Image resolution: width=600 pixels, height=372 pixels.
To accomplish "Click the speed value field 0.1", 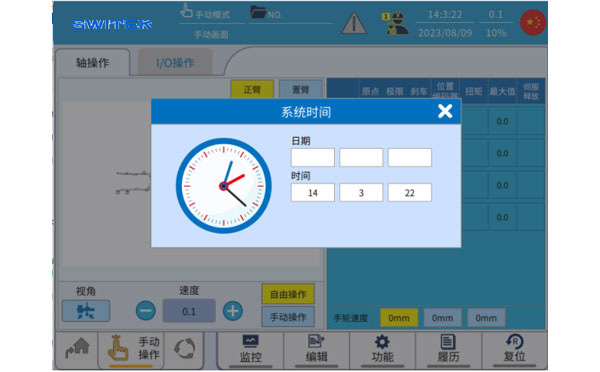I will (189, 311).
